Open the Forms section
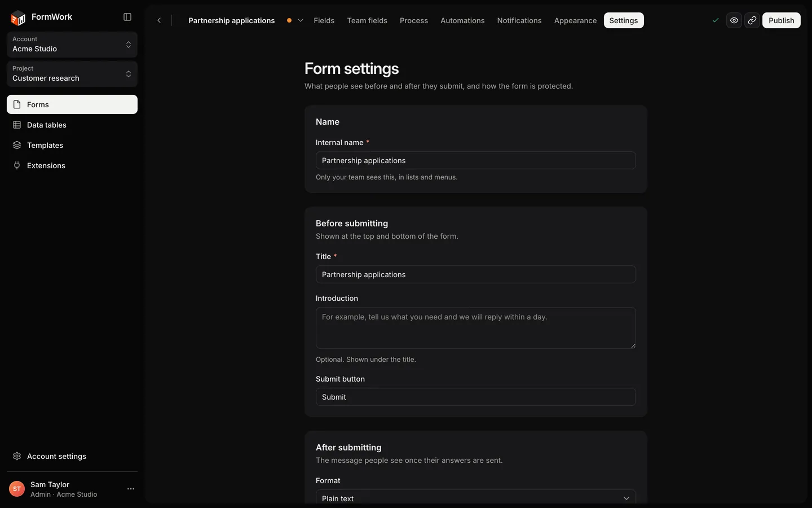Screen dimensions: 812x508 tap(72, 104)
